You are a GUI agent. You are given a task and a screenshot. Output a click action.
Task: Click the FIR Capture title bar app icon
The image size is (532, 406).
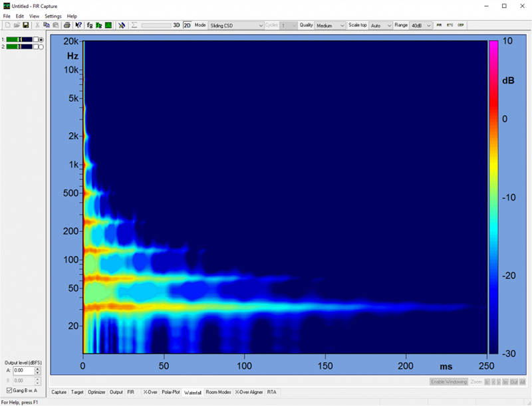point(7,6)
